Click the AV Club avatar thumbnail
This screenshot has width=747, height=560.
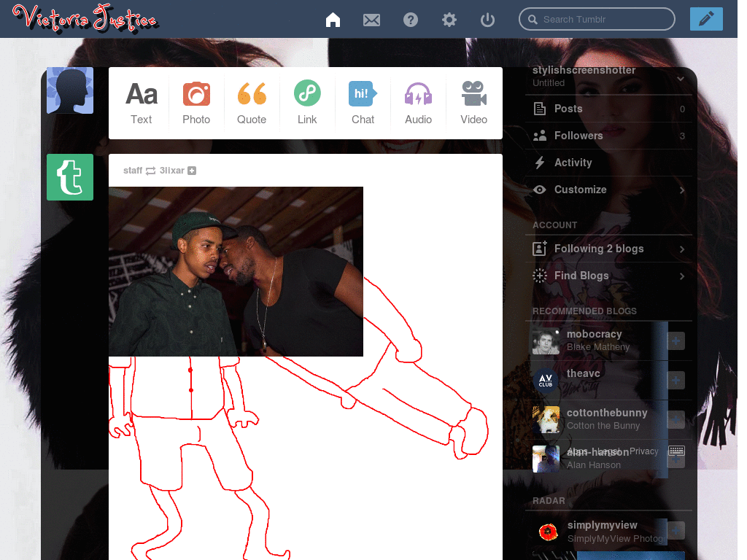pos(546,380)
